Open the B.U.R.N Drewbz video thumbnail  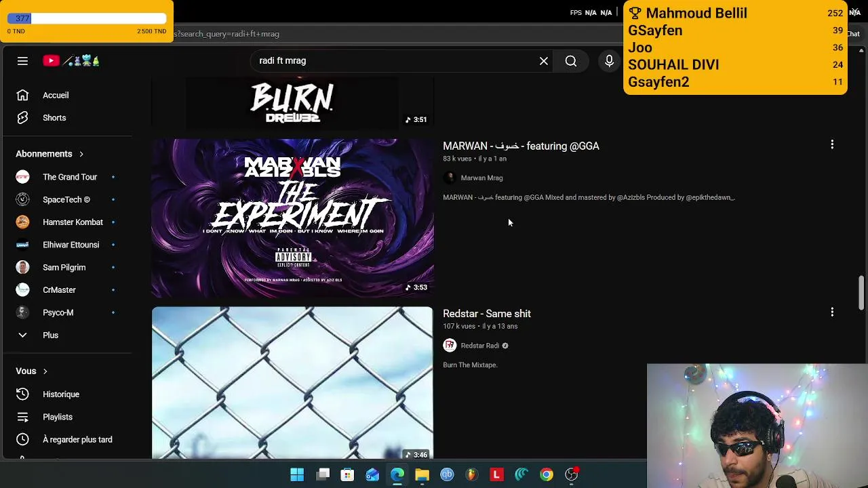coord(292,103)
